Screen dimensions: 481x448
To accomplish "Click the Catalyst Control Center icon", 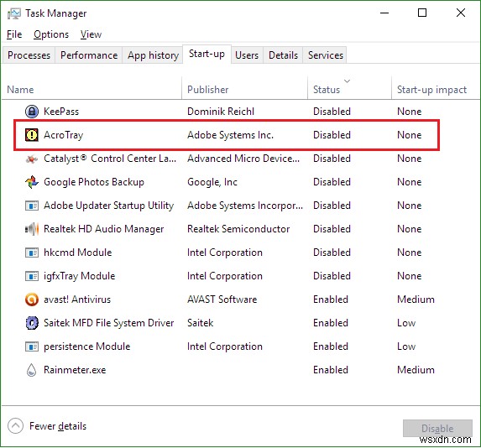I will tap(32, 159).
